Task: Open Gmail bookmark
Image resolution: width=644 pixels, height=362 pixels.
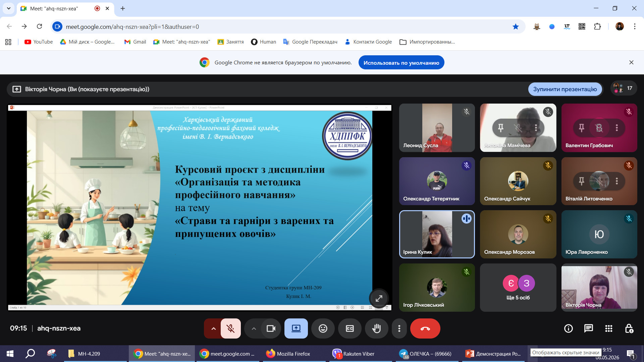Action: (135, 42)
